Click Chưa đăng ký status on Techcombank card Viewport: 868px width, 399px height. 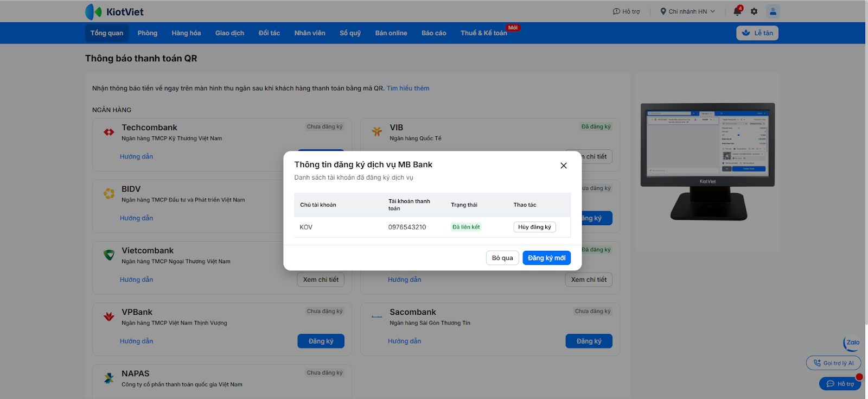(x=324, y=126)
